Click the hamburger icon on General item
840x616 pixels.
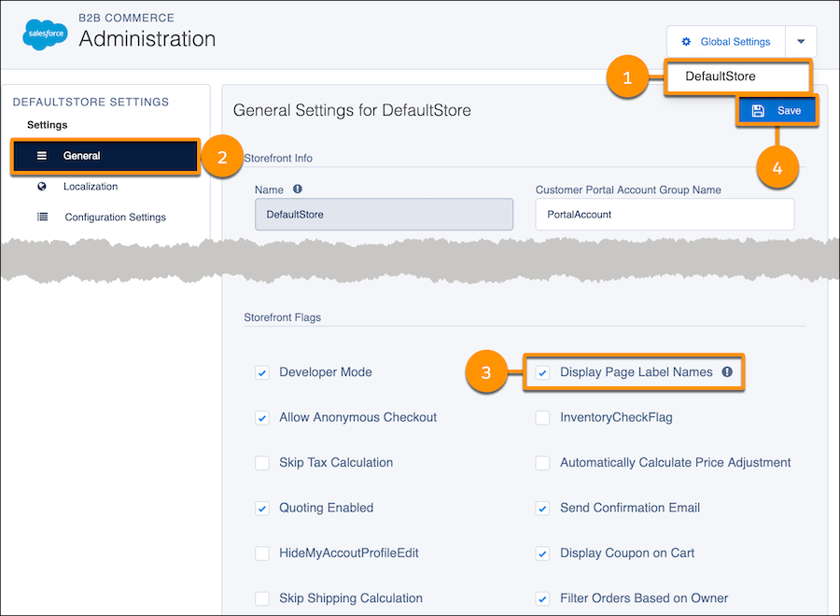(x=42, y=156)
